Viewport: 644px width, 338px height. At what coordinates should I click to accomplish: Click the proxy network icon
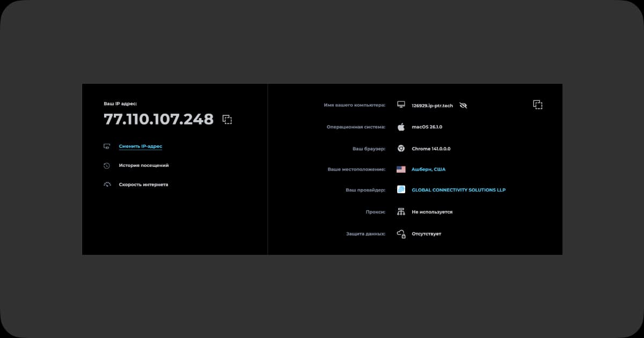point(401,212)
